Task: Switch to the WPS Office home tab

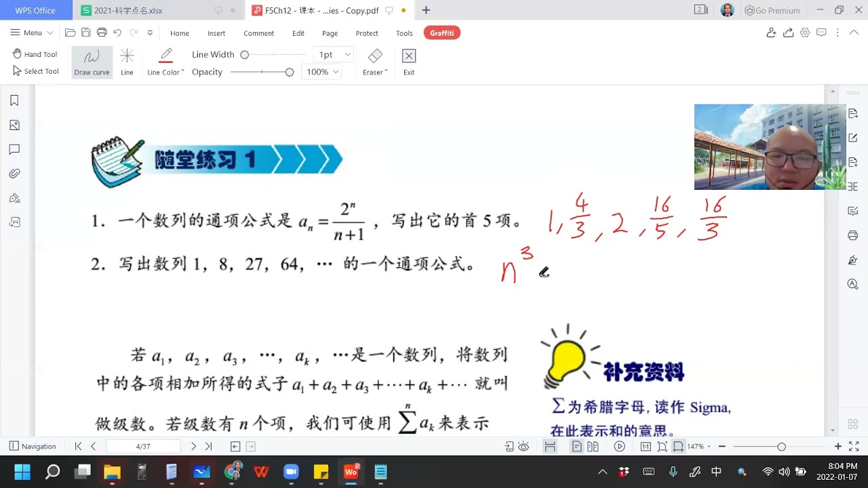Action: click(x=35, y=10)
